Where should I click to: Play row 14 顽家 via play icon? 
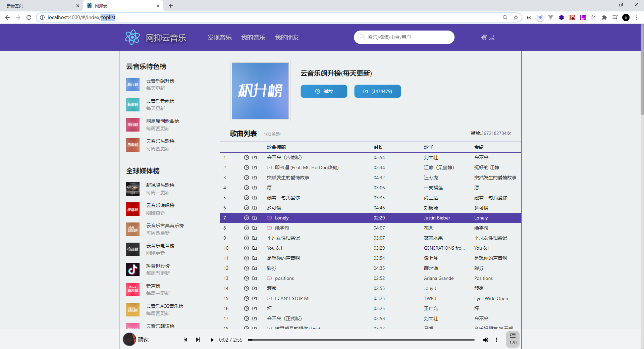tap(246, 288)
